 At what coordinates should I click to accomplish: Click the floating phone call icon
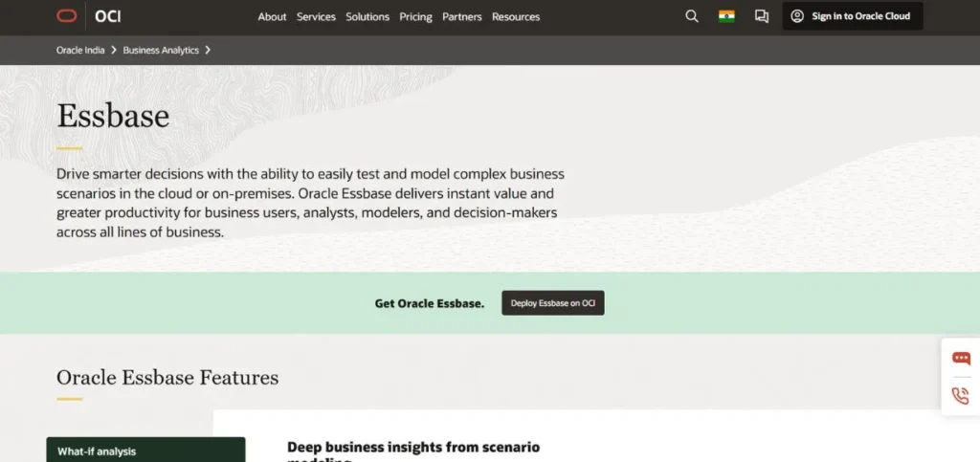961,396
